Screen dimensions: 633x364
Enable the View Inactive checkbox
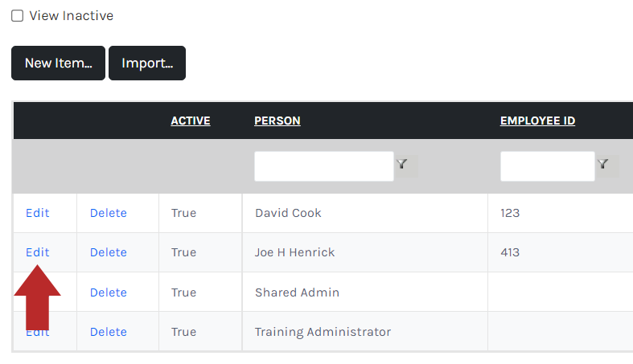18,16
